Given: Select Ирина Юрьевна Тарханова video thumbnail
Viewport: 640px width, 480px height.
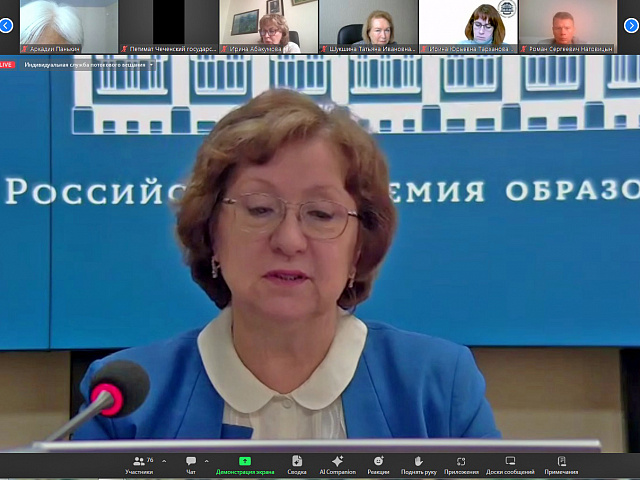Looking at the screenshot, I should pos(468,27).
